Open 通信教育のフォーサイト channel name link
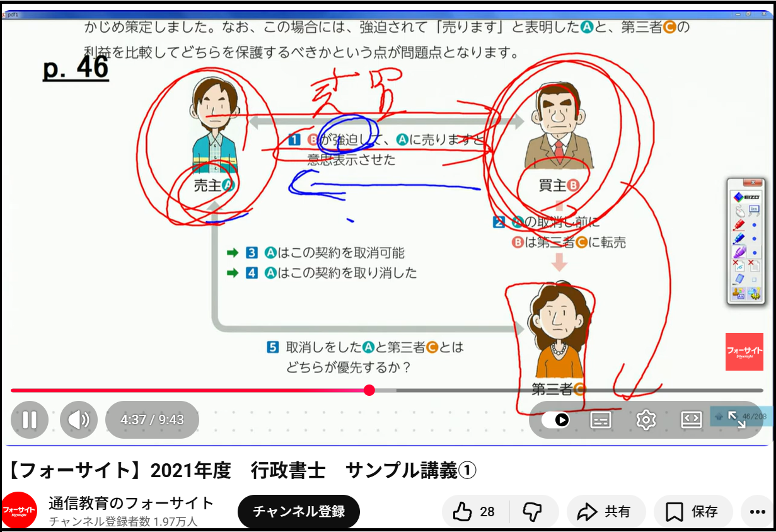 131,503
